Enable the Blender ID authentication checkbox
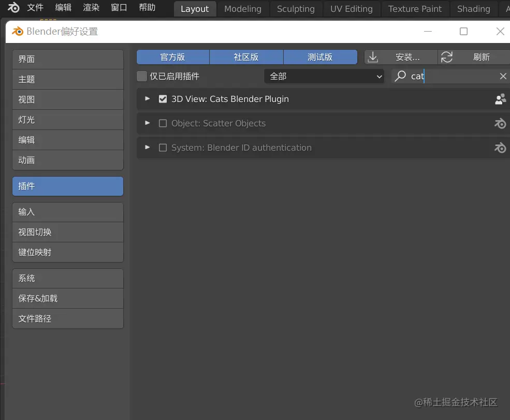 [x=163, y=148]
